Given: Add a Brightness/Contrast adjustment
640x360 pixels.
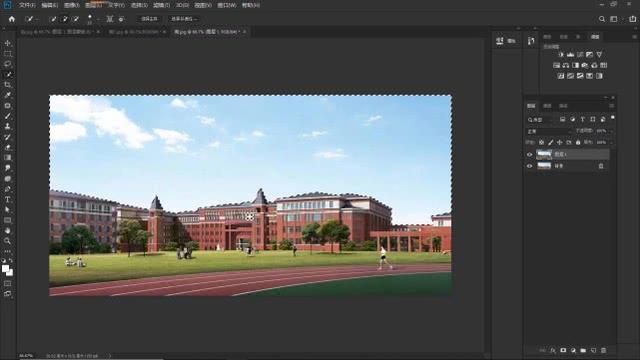Looking at the screenshot, I should tap(561, 54).
